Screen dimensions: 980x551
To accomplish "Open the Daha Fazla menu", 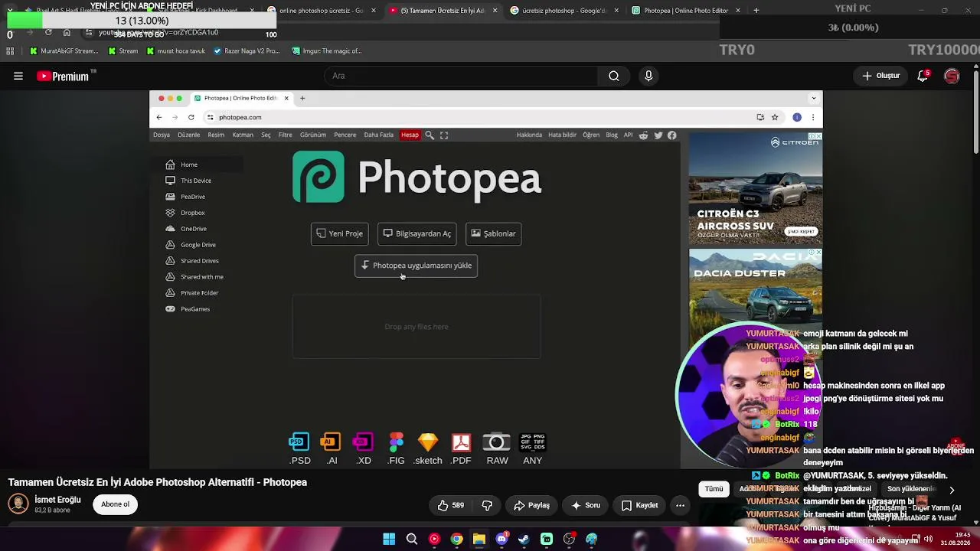I will pyautogui.click(x=378, y=135).
